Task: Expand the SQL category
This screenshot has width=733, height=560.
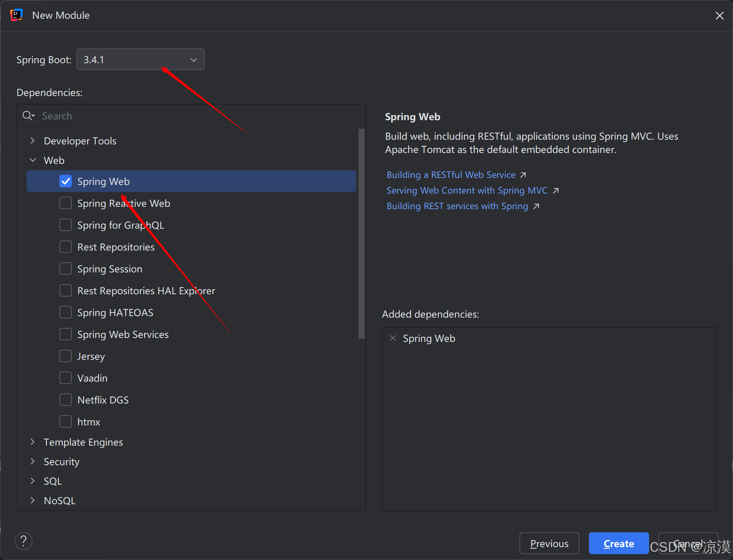Action: [33, 481]
